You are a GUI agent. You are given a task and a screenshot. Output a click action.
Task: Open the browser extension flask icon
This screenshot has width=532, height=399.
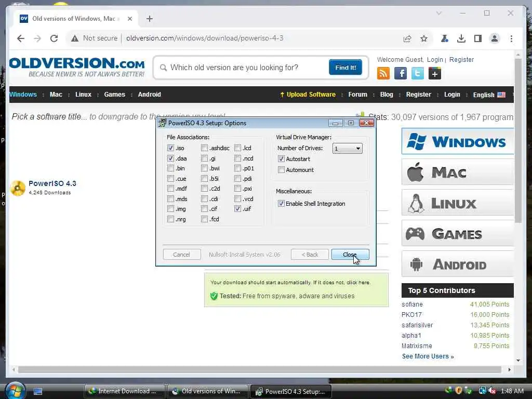445,38
